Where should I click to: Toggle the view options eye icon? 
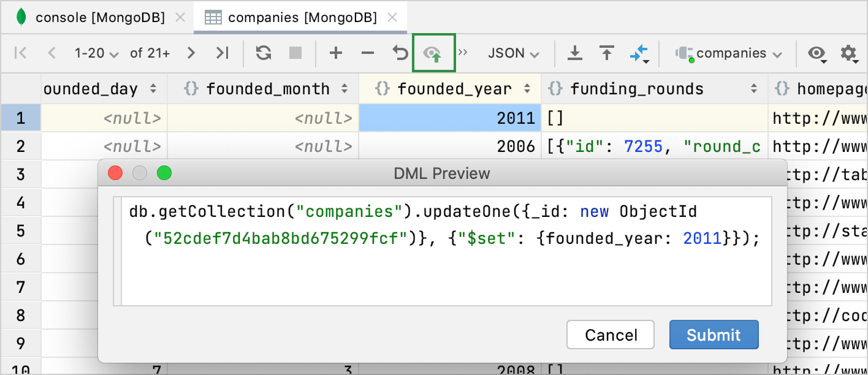[817, 53]
